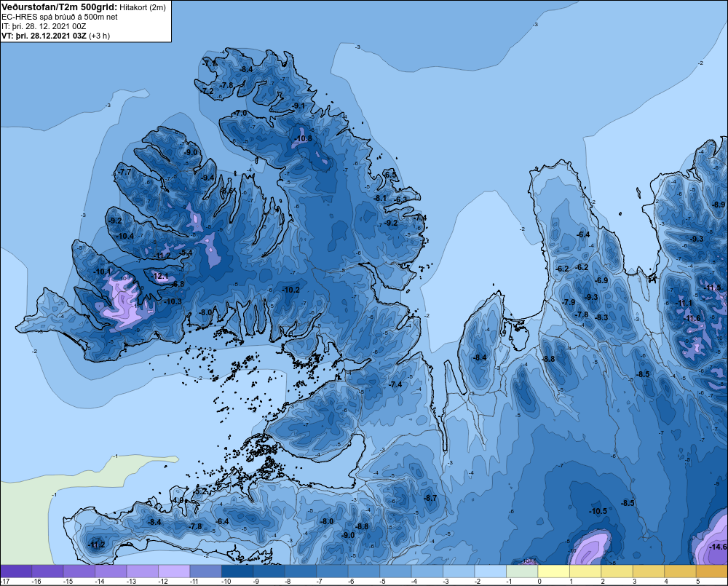Click the -8.3 temperature value
Image resolution: width=728 pixels, height=586 pixels.
tap(601, 317)
